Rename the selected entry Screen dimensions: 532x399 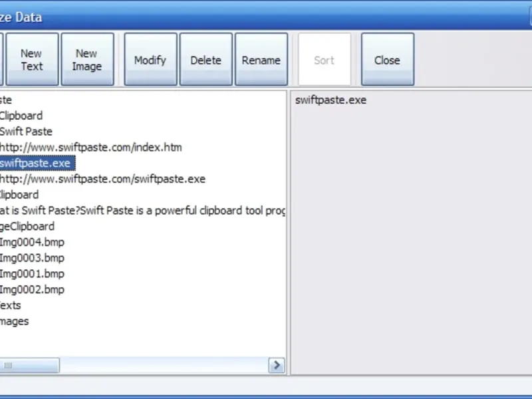(x=261, y=59)
